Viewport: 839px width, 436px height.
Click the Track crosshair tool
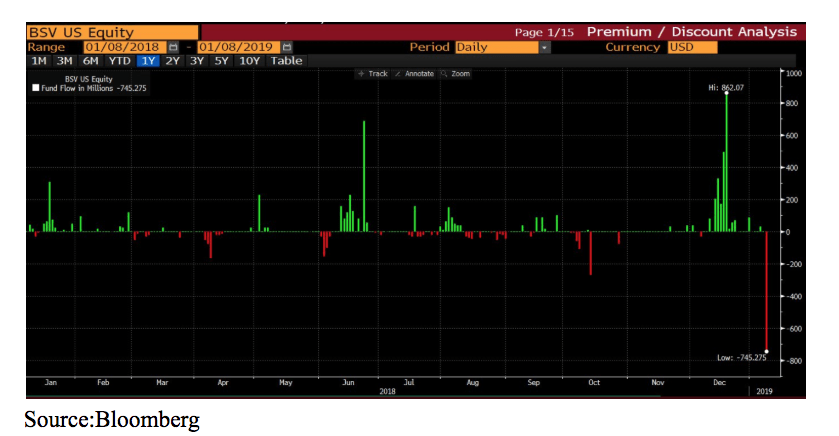coord(372,74)
